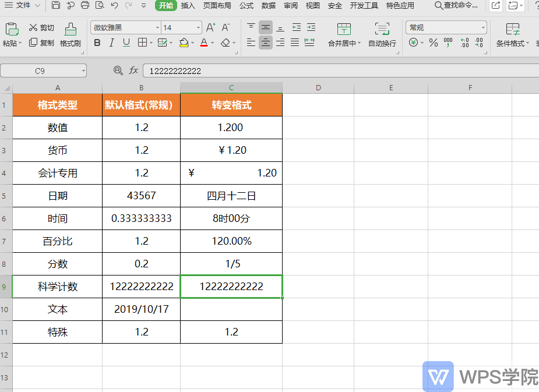Toggle bold formatting

(97, 43)
